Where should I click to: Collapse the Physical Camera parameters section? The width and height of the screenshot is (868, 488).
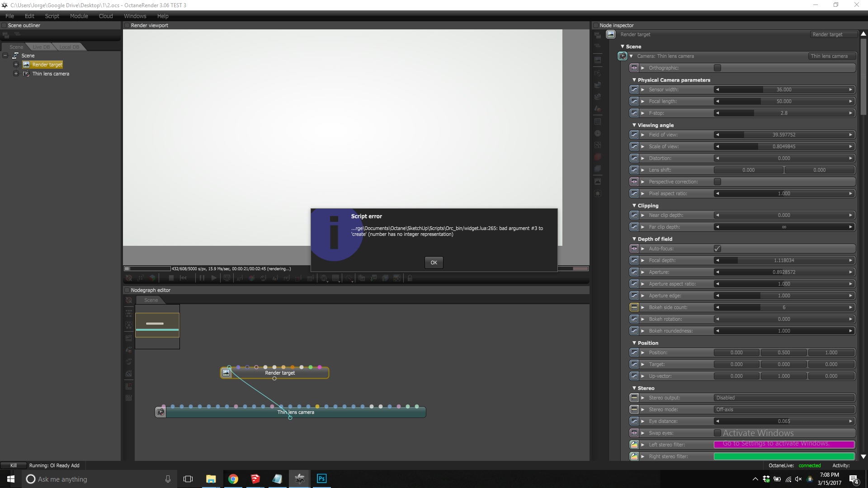[x=634, y=80]
